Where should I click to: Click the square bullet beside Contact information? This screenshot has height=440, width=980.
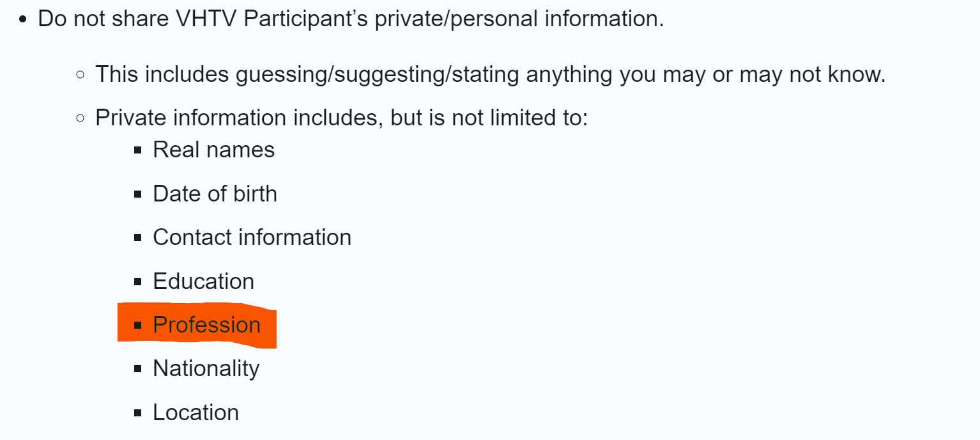click(138, 238)
